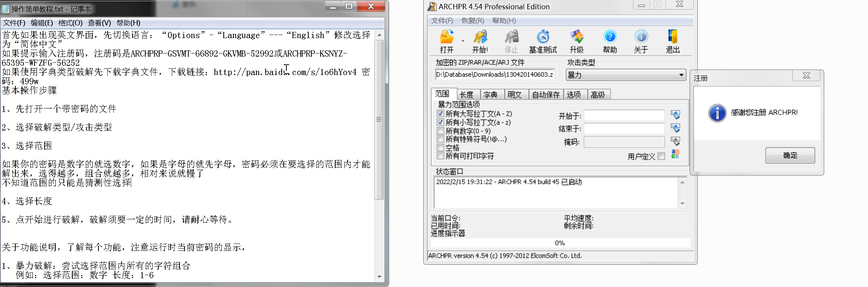Click the Notepad vertical scrollbar thumb

point(379,120)
